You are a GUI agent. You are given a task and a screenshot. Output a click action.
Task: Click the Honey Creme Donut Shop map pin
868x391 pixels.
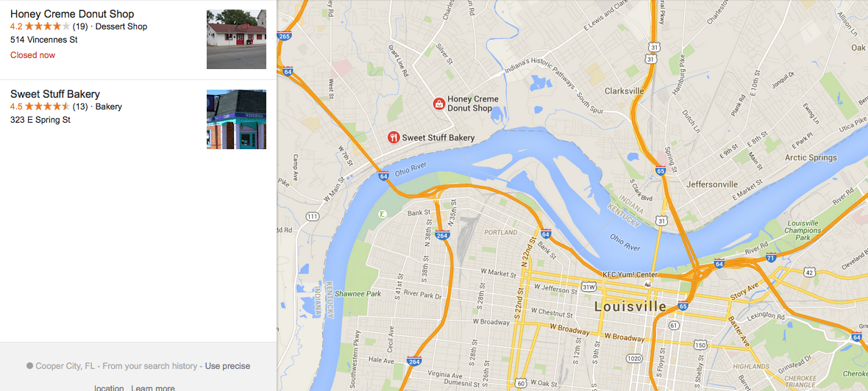[x=439, y=104]
